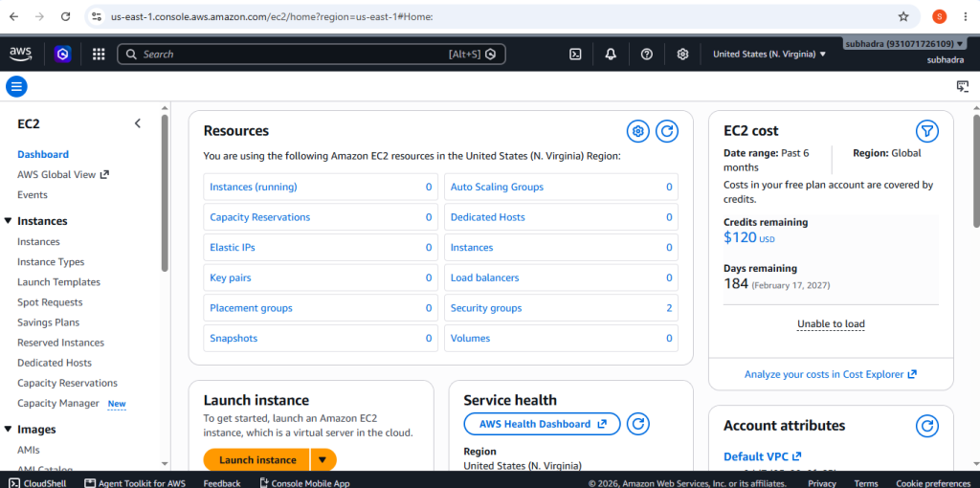
Task: Refresh the Service health panel
Action: pyautogui.click(x=638, y=424)
